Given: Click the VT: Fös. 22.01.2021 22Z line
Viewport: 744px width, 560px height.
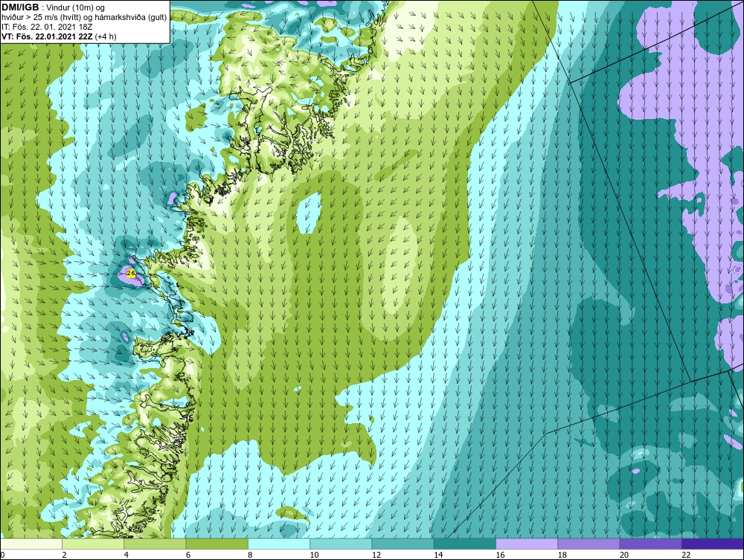Looking at the screenshot, I should [x=59, y=36].
